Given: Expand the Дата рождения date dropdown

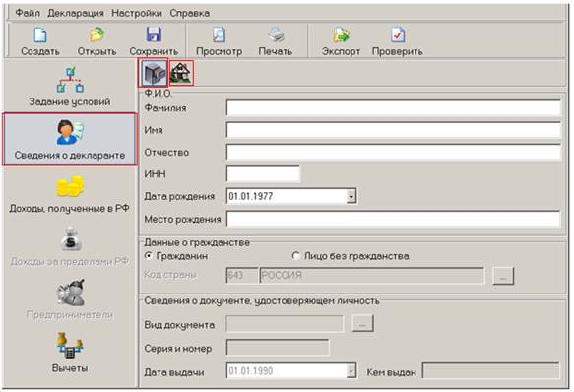Looking at the screenshot, I should 351,196.
